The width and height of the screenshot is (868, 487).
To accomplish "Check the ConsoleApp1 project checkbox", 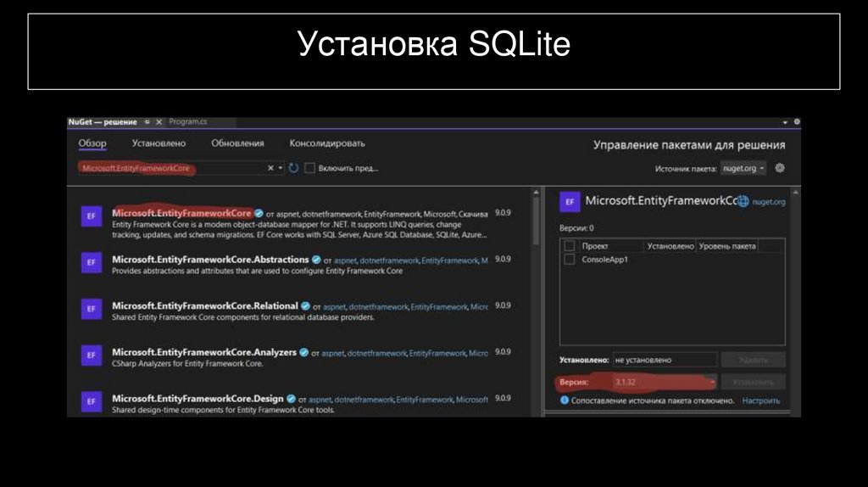I will 569,260.
